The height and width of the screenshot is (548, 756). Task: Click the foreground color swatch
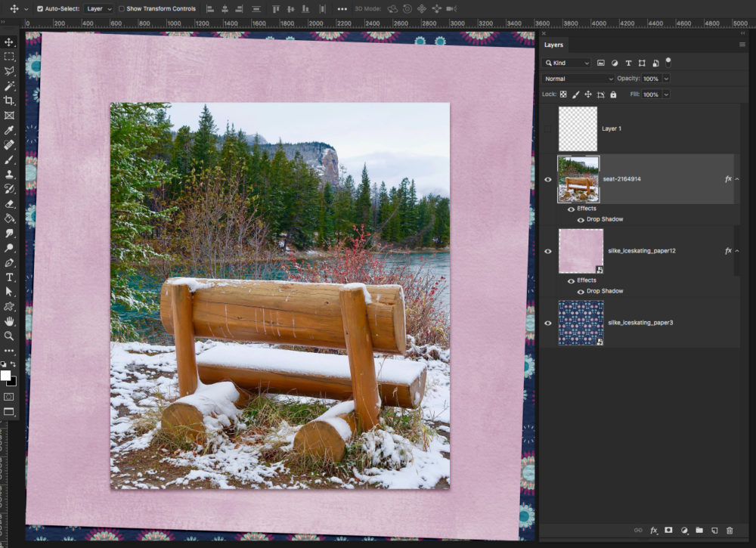click(x=5, y=375)
